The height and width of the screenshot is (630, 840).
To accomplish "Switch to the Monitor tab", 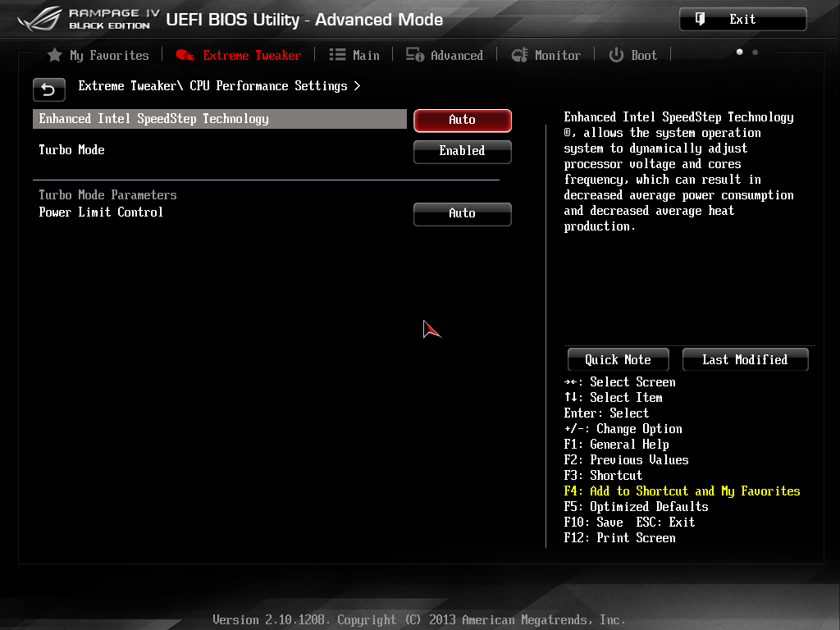I will click(546, 55).
